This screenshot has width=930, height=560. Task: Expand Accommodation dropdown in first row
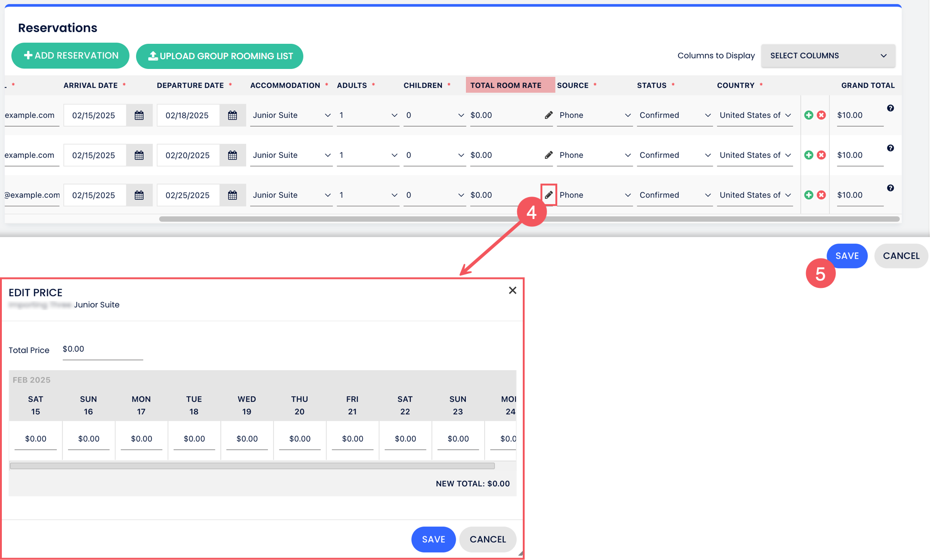click(291, 115)
